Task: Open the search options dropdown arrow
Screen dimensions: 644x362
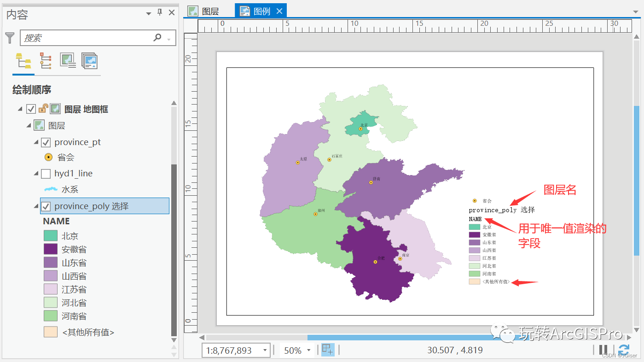Action: coord(169,39)
